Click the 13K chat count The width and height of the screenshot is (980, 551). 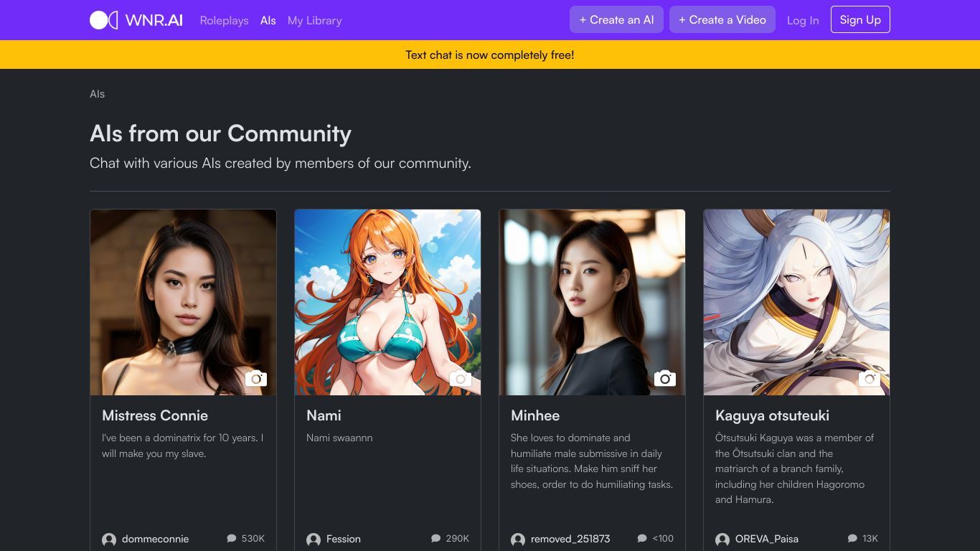(x=870, y=538)
